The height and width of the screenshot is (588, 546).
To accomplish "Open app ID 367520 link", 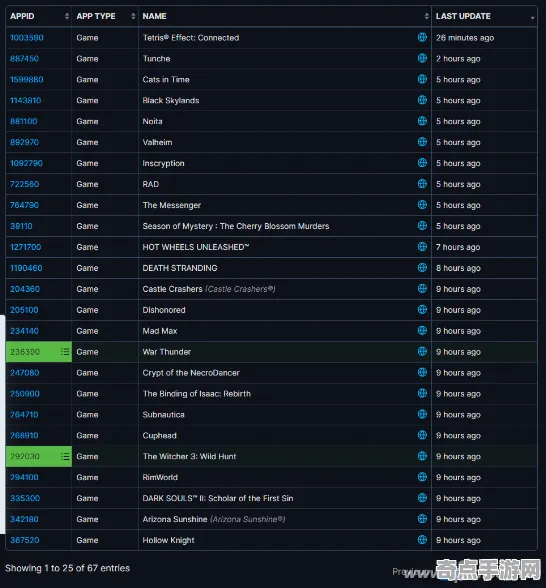I will (x=25, y=540).
